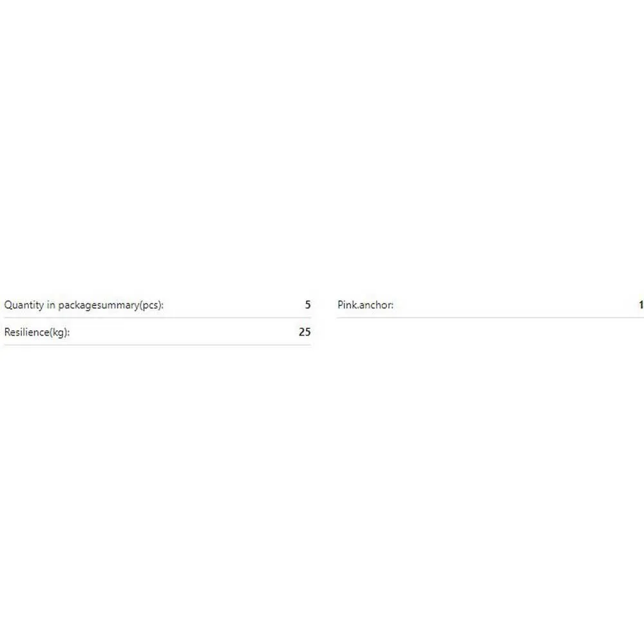Click the word Pink in Pink.anchor
Screen dimensions: 644x644
(347, 305)
